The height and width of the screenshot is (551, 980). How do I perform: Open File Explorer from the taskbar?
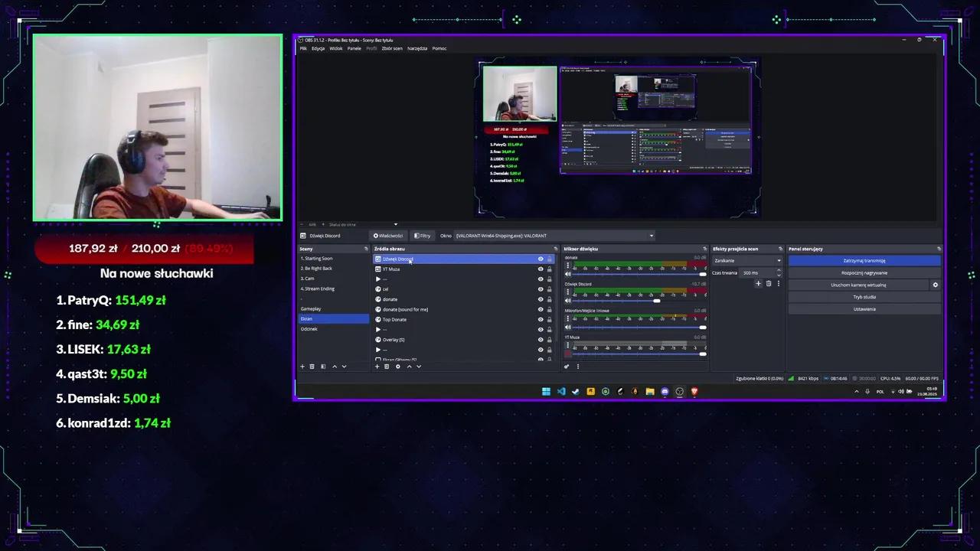650,392
